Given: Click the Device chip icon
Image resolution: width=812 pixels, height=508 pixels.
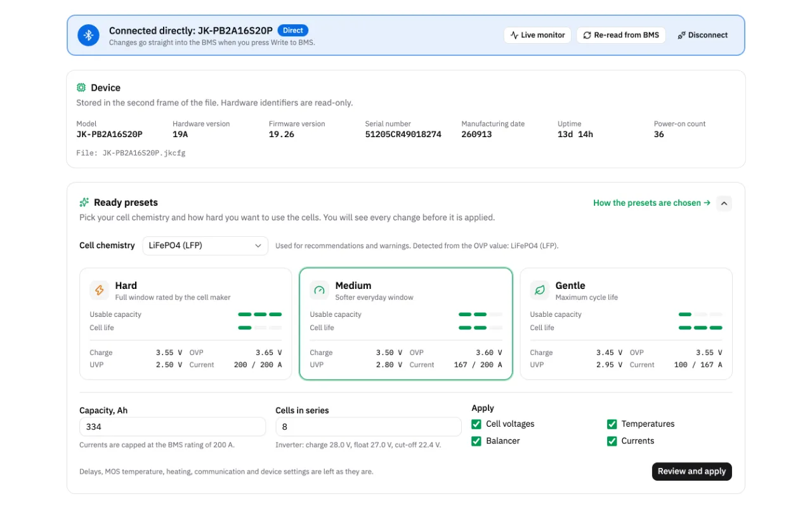Looking at the screenshot, I should coord(81,88).
